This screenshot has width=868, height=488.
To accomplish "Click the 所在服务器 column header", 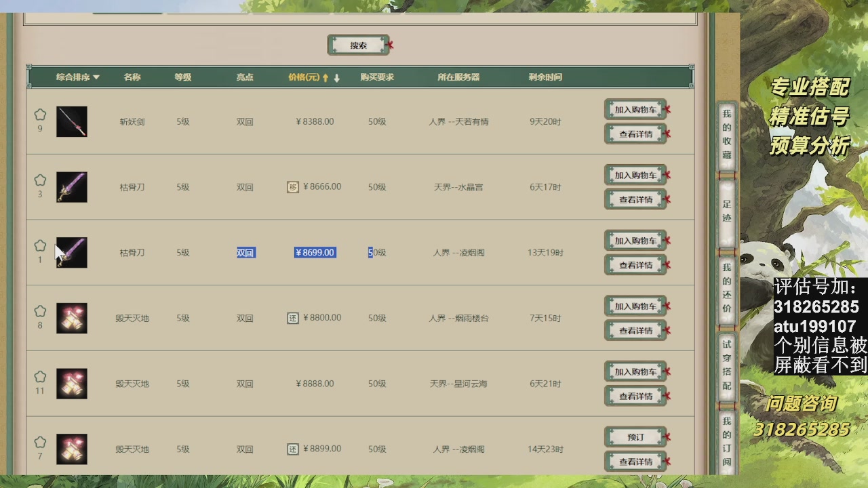I will [x=458, y=77].
